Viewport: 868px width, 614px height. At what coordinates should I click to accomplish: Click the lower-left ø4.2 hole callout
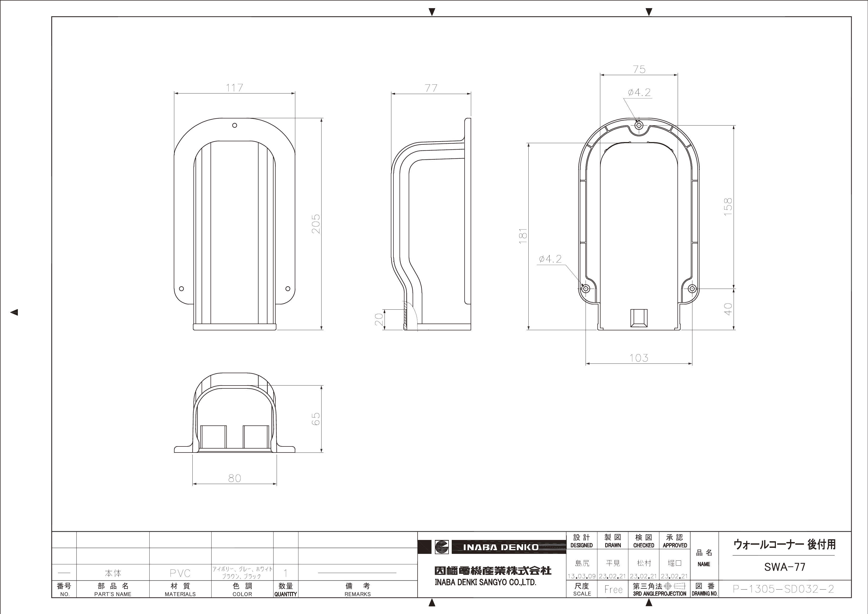(x=550, y=259)
